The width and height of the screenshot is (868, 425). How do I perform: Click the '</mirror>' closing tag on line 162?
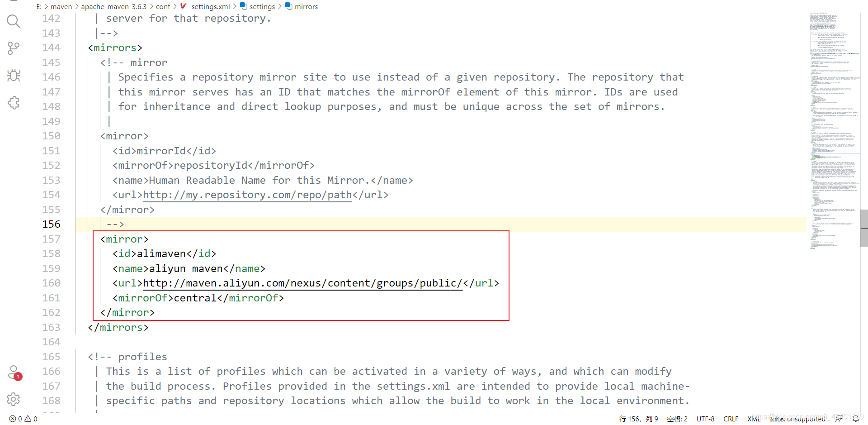click(127, 313)
